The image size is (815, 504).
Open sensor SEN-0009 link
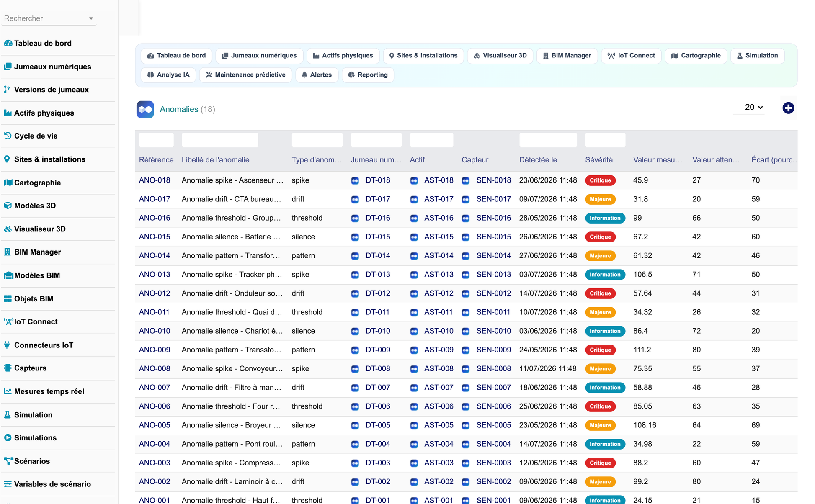[x=494, y=350]
